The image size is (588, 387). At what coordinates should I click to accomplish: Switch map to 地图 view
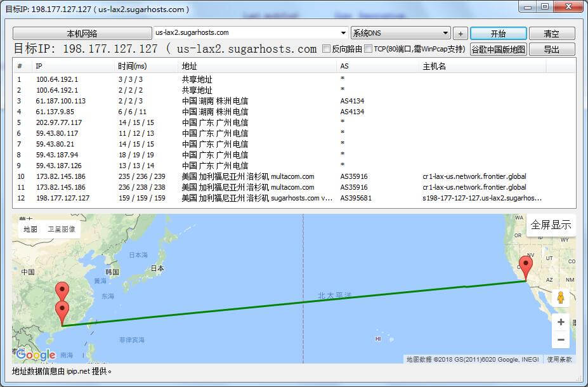click(x=30, y=229)
